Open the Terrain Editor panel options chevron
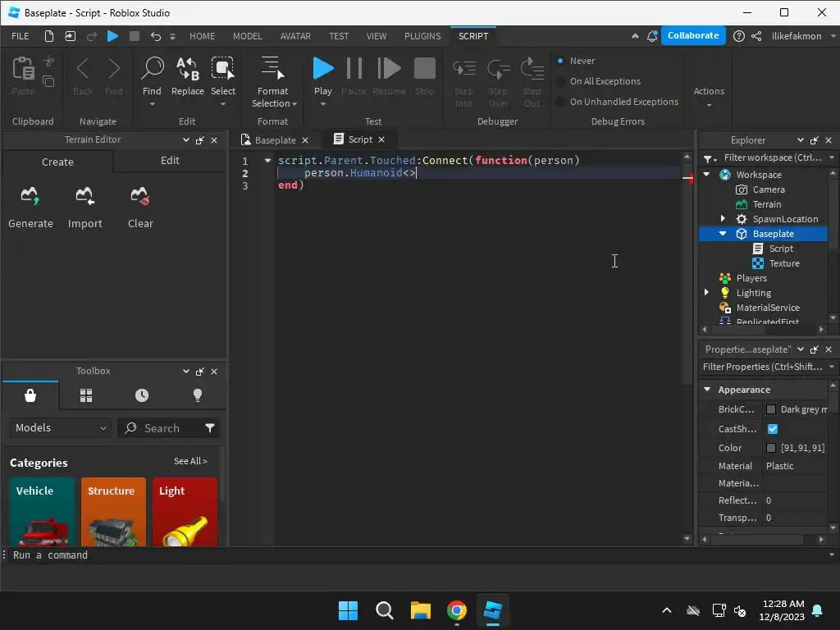The height and width of the screenshot is (630, 840). click(x=186, y=139)
